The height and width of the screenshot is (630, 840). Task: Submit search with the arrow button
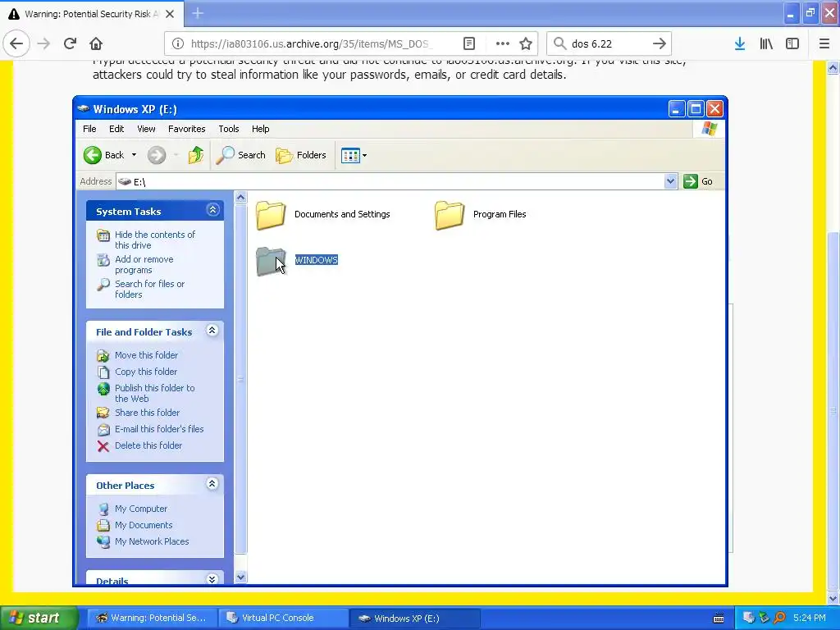[660, 44]
